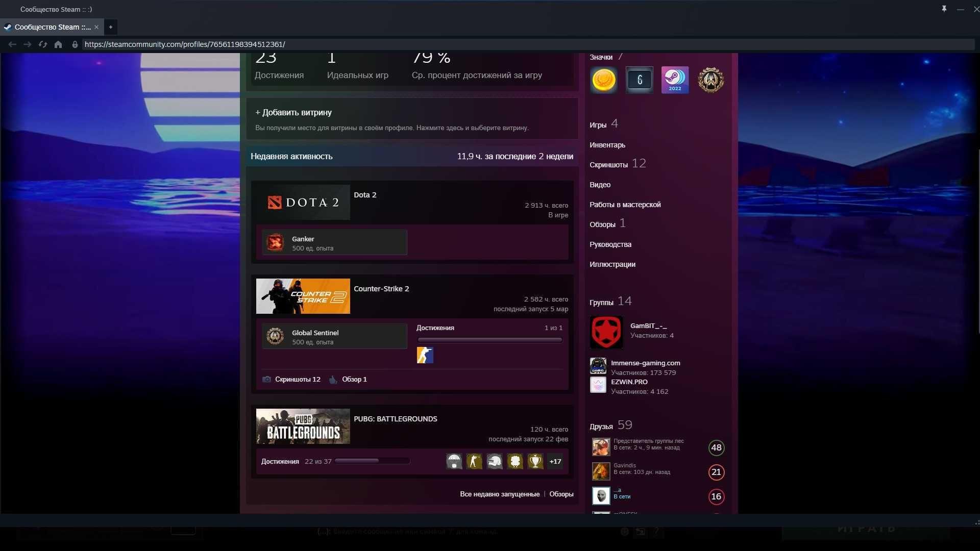Reload the page with the refresh icon
The height and width of the screenshot is (551, 980).
(43, 44)
